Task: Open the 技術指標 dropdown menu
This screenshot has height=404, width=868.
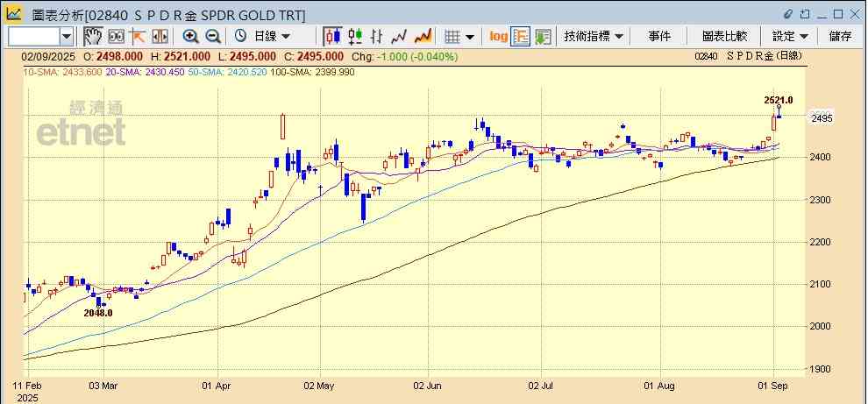Action: click(x=594, y=37)
